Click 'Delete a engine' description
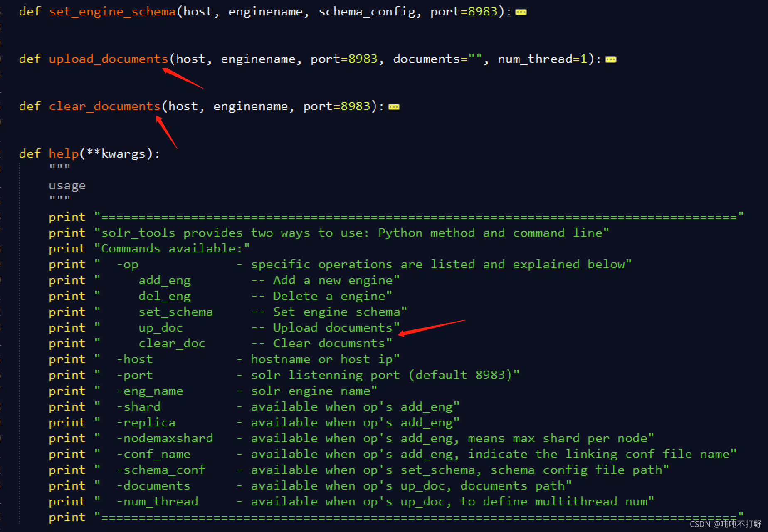The image size is (768, 532). tap(329, 296)
